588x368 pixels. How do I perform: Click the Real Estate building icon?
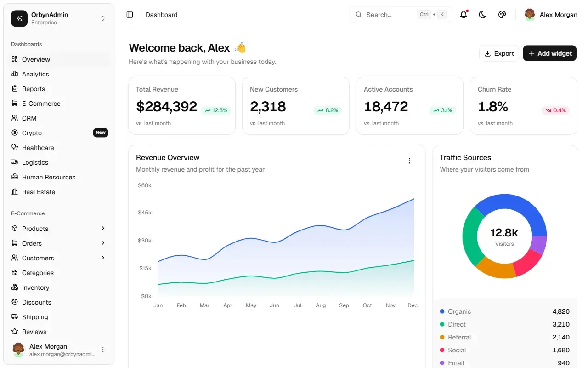[15, 192]
